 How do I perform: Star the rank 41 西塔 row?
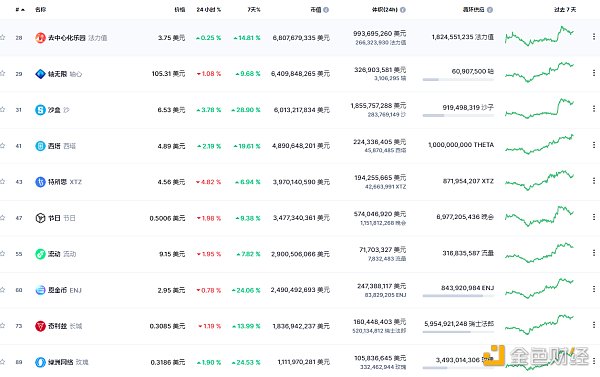click(3, 145)
